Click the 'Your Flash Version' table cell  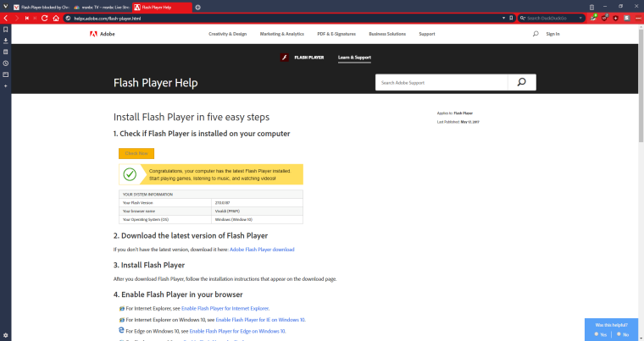click(165, 203)
